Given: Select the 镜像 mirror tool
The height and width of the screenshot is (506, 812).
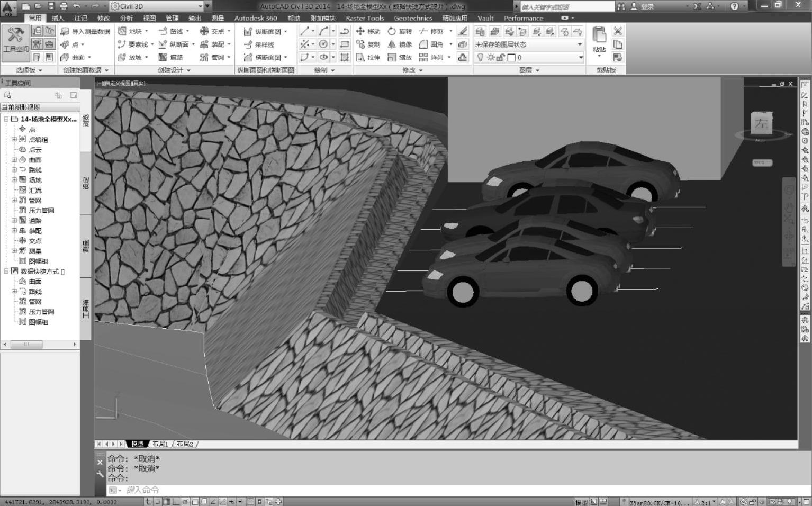Looking at the screenshot, I should (x=400, y=44).
